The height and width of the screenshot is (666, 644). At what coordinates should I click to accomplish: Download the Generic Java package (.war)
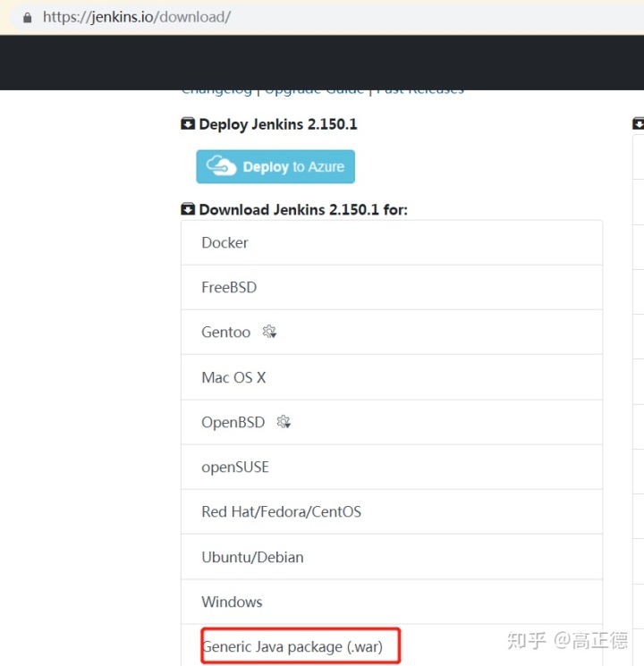[x=392, y=646]
